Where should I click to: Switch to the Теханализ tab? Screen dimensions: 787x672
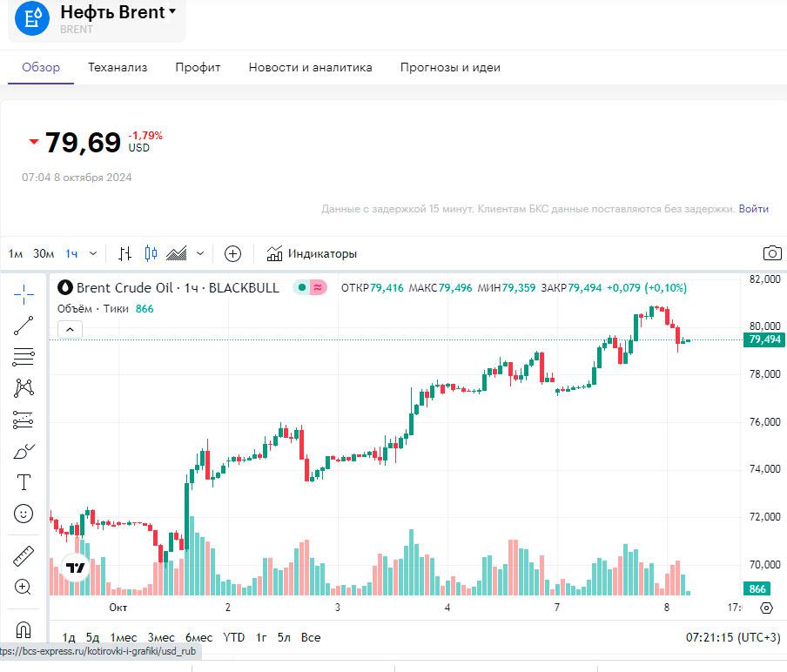coord(118,67)
